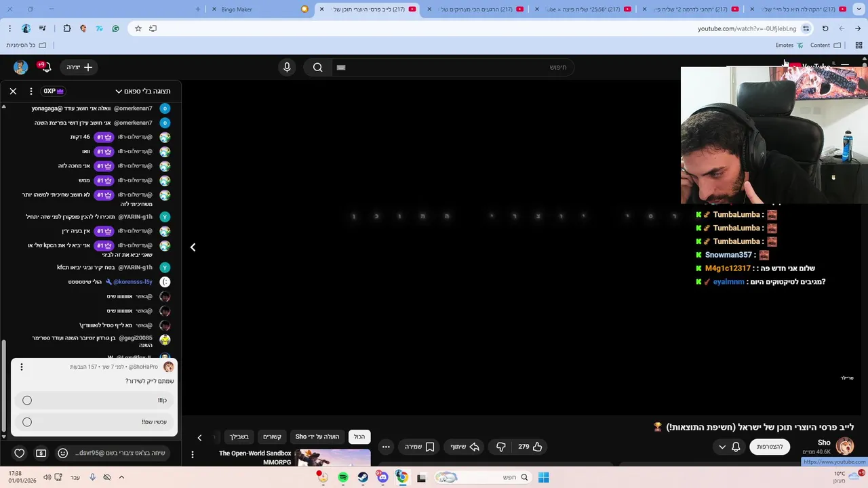Viewport: 868px width, 488px height.
Task: Click the browser back arrow
Action: click(842, 28)
